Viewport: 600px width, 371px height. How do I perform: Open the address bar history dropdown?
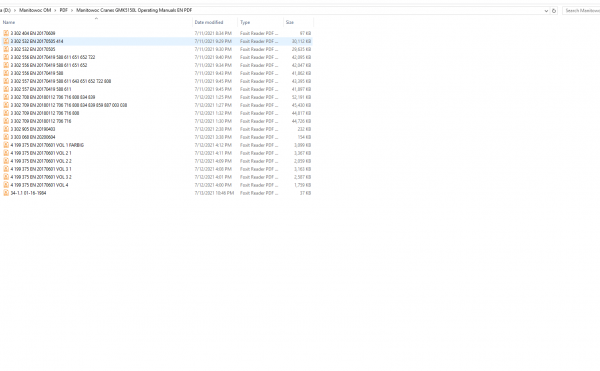(x=546, y=11)
